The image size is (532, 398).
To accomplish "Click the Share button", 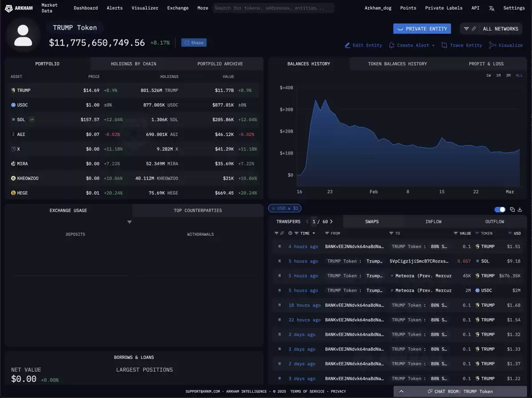I will (194, 43).
